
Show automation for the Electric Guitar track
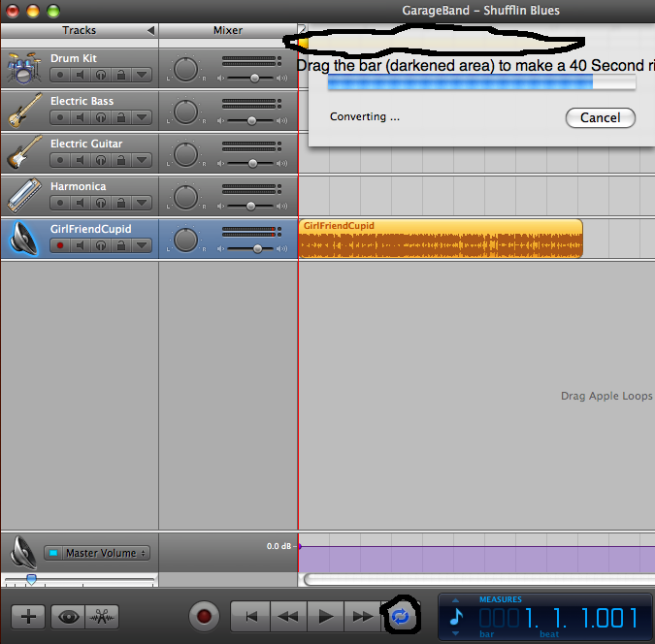tap(142, 160)
